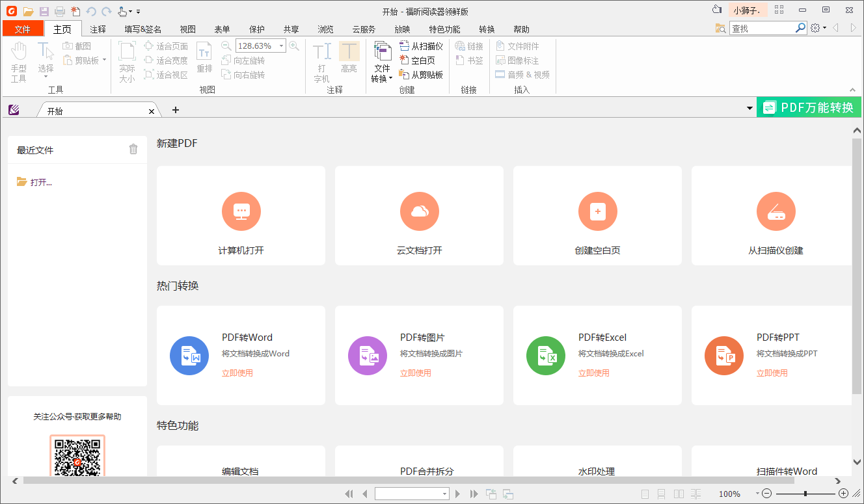
Task: Create a 空白页 blank page from ribbon
Action: pos(417,60)
